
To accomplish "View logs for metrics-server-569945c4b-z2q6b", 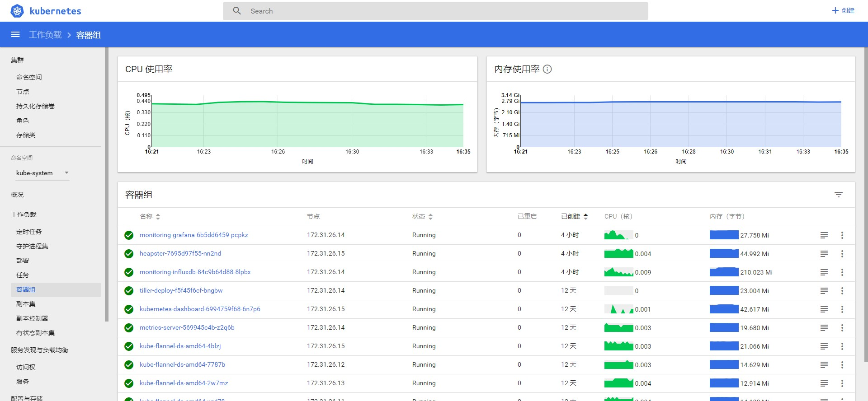I will (824, 328).
